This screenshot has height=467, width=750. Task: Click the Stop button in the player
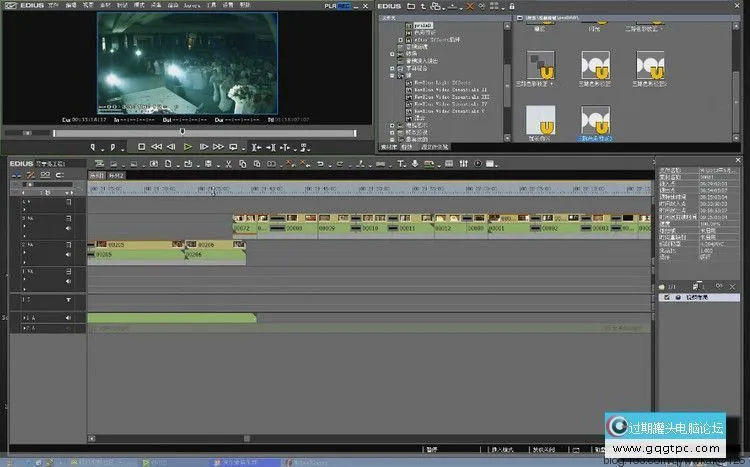click(x=142, y=147)
